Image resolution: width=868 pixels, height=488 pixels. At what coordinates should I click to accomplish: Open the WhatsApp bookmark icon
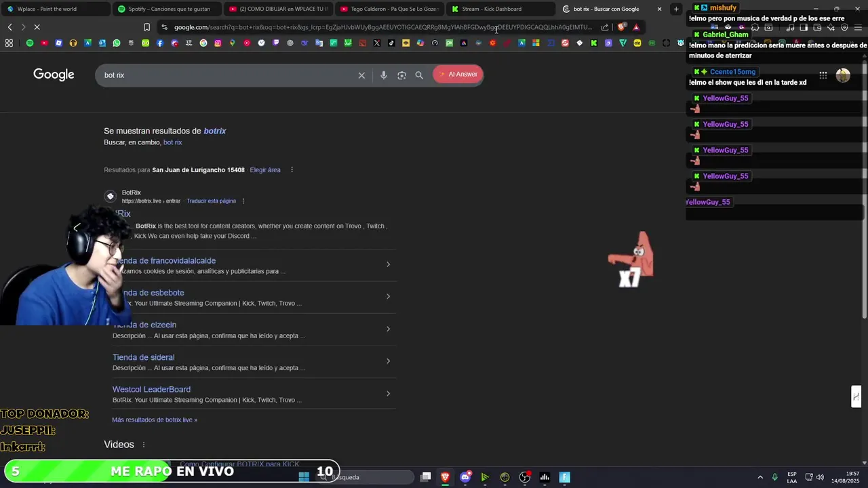[117, 43]
